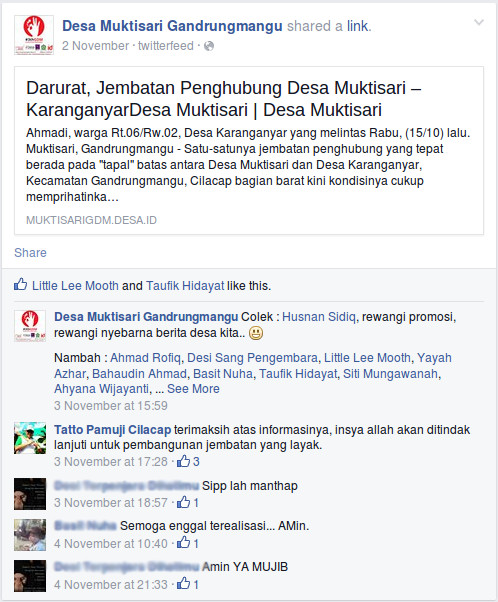Image resolution: width=498 pixels, height=602 pixels.
Task: Click the public globe privacy icon
Action: (x=209, y=46)
